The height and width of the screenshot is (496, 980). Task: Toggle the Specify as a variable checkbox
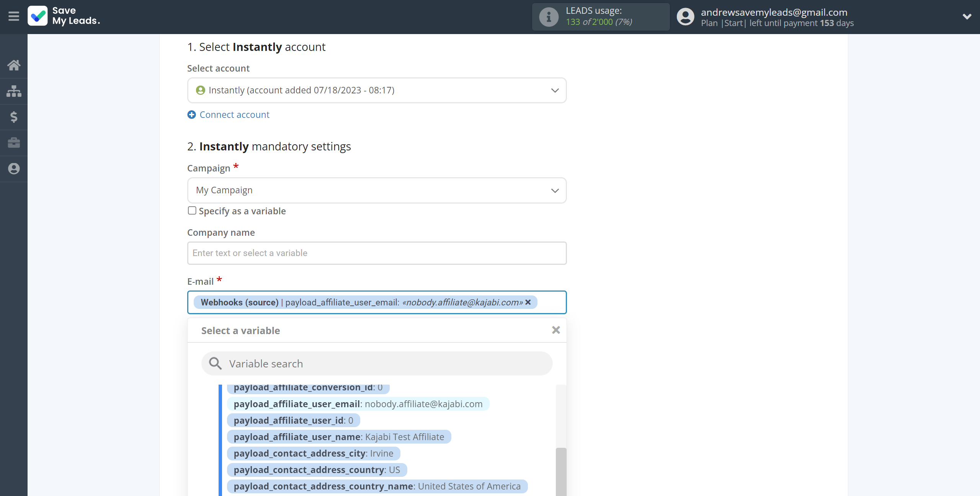click(x=192, y=210)
